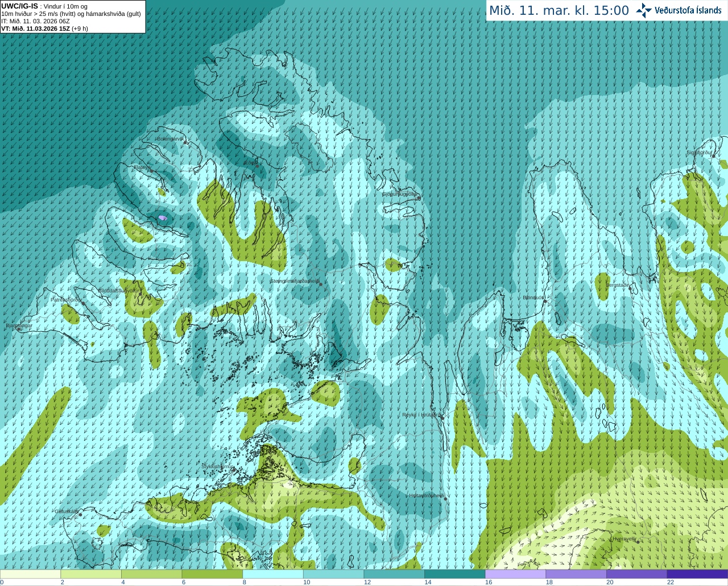This screenshot has width=728, height=586.
Task: Select the Blönduós station label
Action: 533,298
